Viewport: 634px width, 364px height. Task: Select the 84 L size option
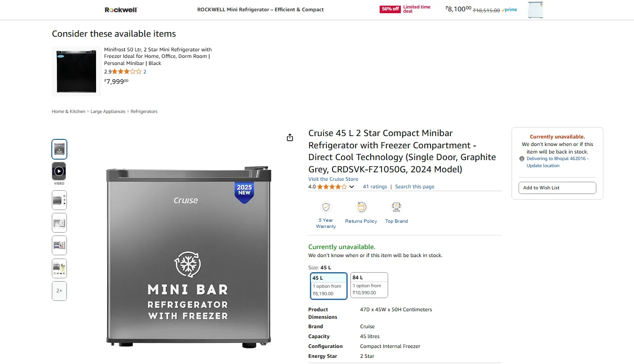tap(369, 285)
